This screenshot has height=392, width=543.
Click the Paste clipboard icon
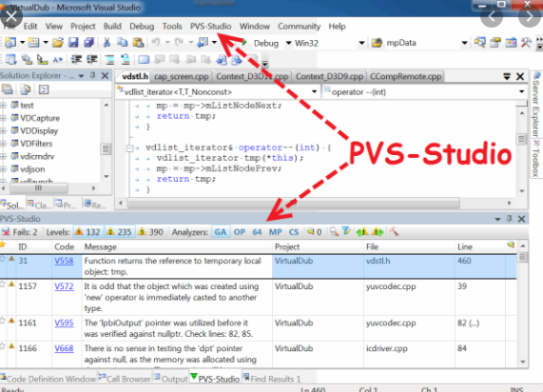click(138, 43)
